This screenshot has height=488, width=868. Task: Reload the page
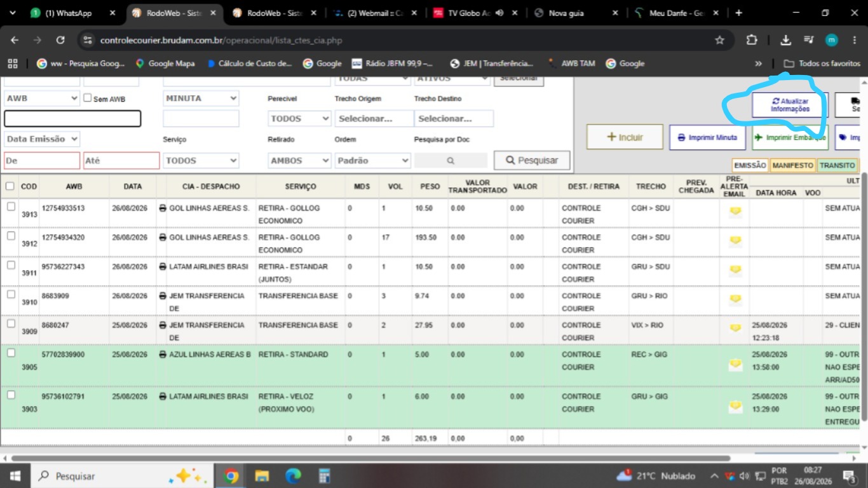60,40
